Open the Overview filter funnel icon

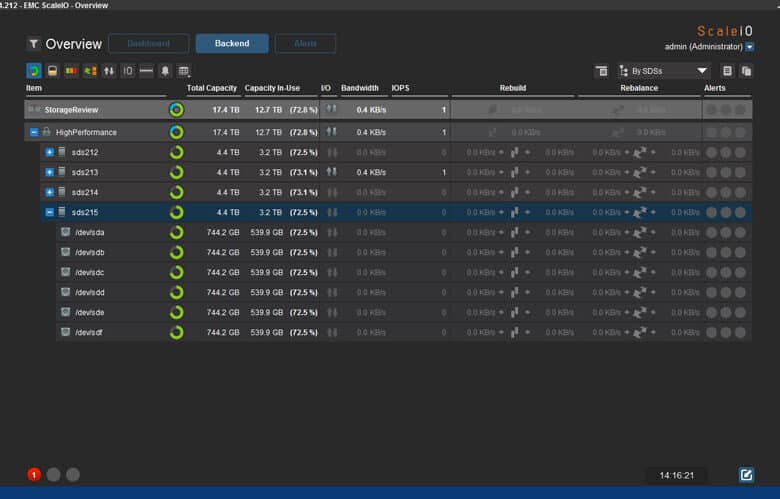33,44
